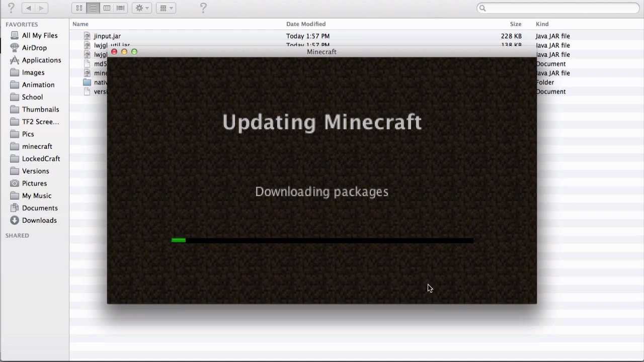Close the Minecraft window
The height and width of the screenshot is (362, 644).
click(x=114, y=52)
